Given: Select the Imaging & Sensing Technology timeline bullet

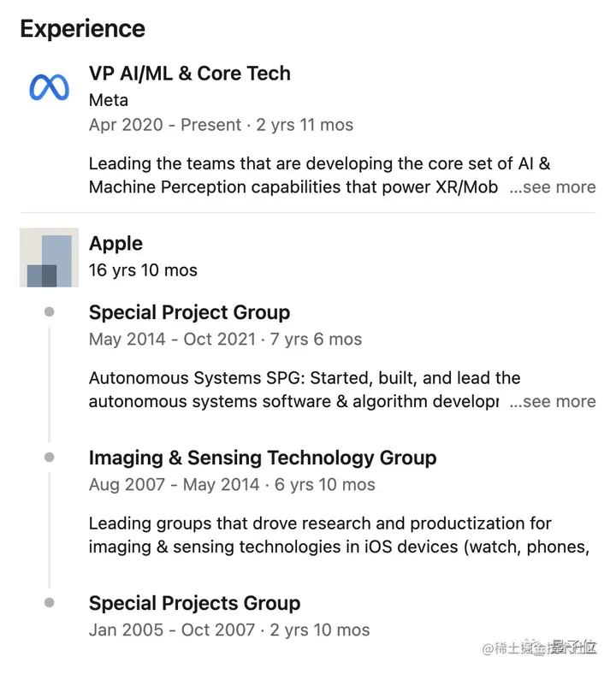Looking at the screenshot, I should tap(50, 457).
